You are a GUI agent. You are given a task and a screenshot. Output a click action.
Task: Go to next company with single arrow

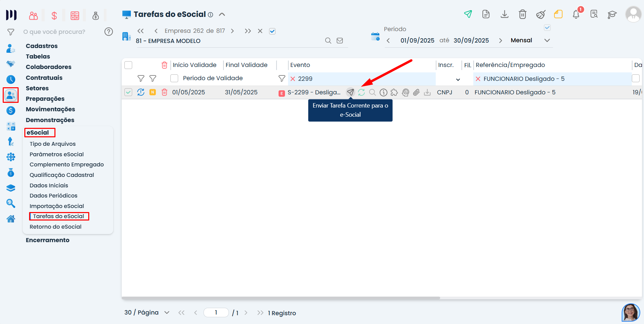232,31
